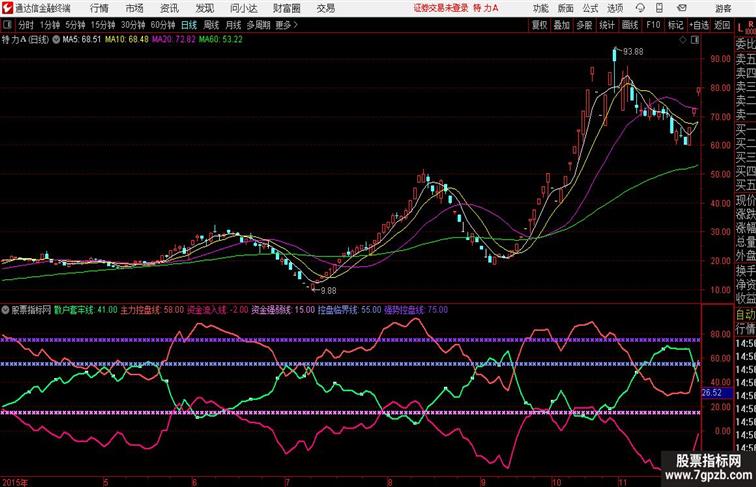Image resolution: width=756 pixels, height=487 pixels.
Task: Switch to the 1分钟 period tab
Action: [49, 25]
